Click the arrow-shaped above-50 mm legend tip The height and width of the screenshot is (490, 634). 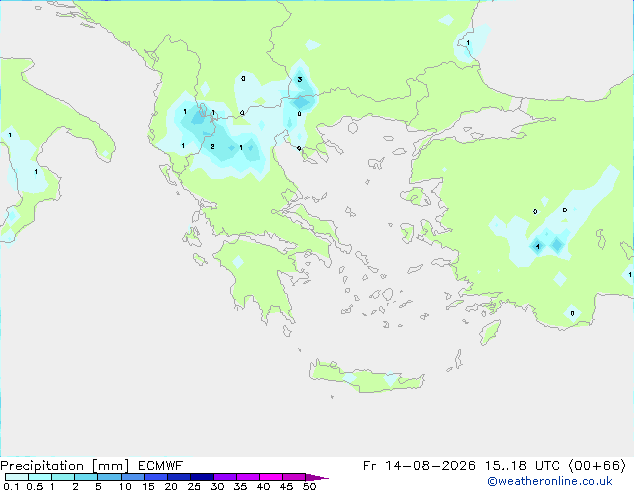(317, 477)
